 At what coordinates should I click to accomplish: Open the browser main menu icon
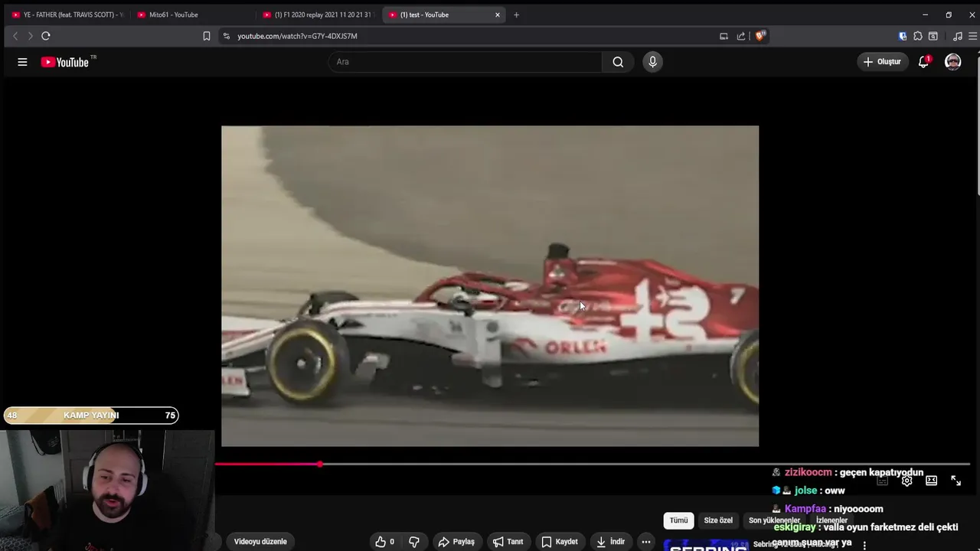[x=972, y=36]
